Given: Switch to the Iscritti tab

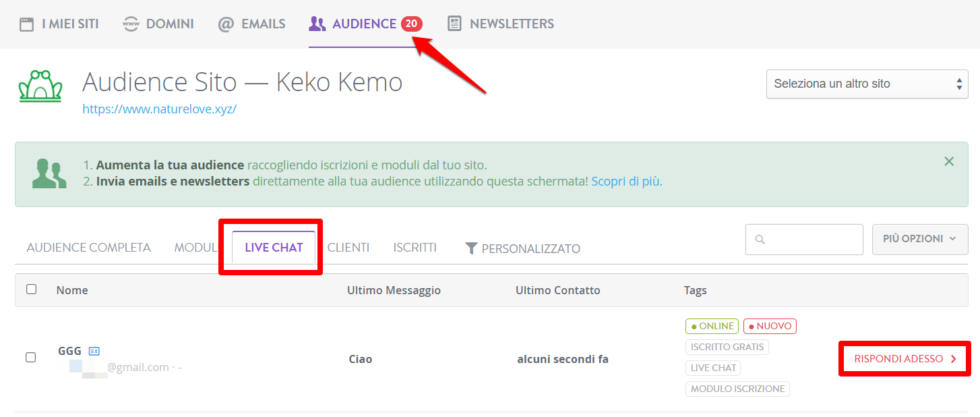Looking at the screenshot, I should point(415,248).
